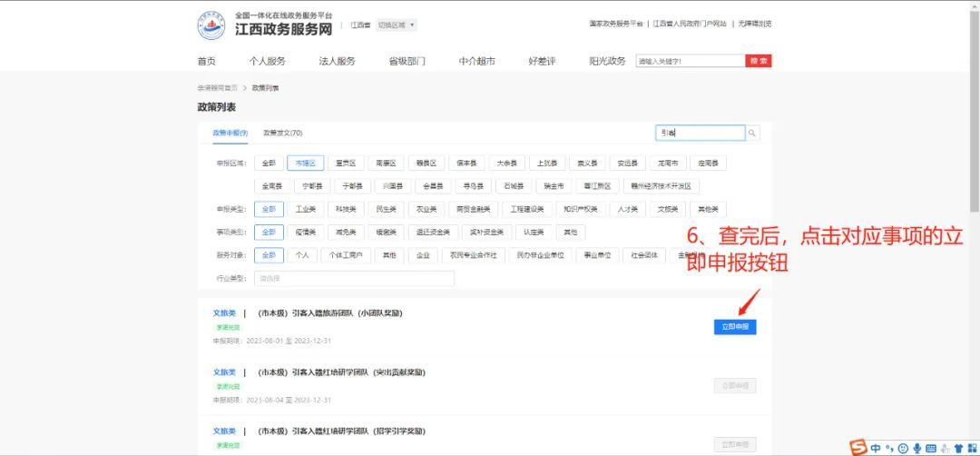Go to the site home via the breadcrumb link before 政策列表
Viewport: 980px width, 456px height.
(x=218, y=88)
